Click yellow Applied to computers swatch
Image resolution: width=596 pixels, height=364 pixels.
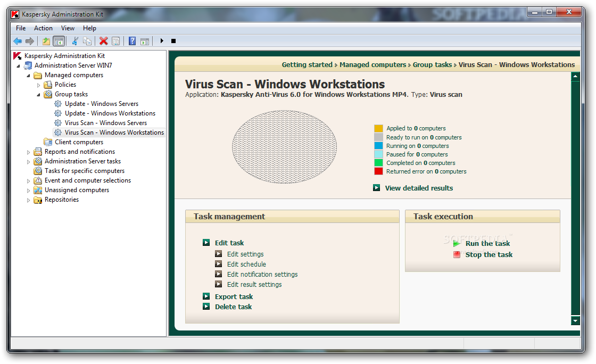[x=378, y=128]
